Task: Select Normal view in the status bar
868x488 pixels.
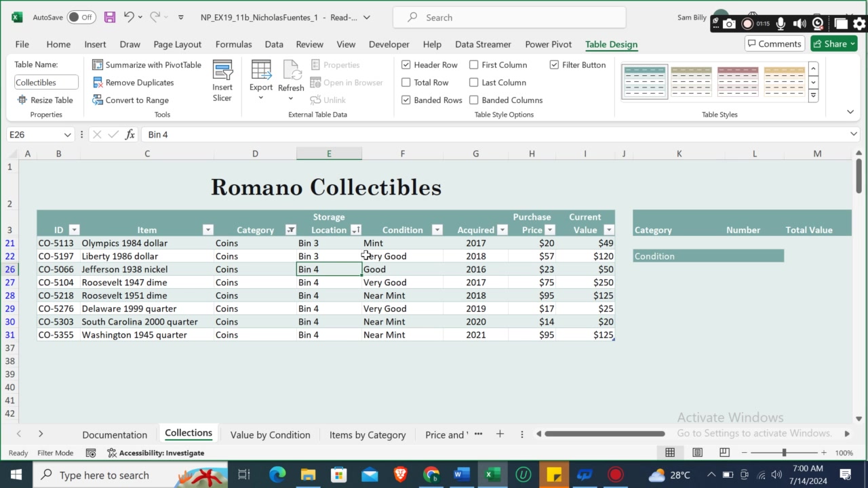Action: 670,453
